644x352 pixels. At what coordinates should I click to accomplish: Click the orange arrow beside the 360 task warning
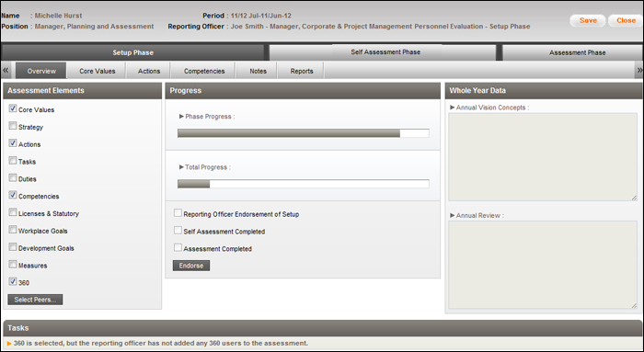[9, 344]
